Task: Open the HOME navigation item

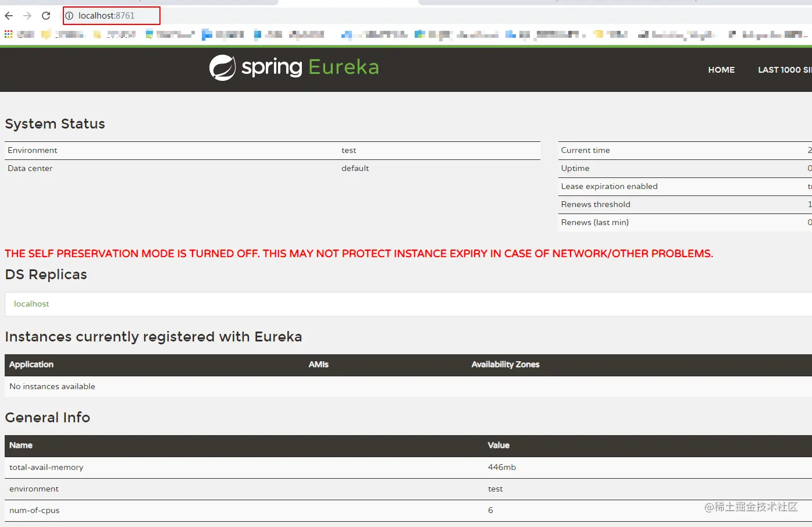Action: click(721, 70)
